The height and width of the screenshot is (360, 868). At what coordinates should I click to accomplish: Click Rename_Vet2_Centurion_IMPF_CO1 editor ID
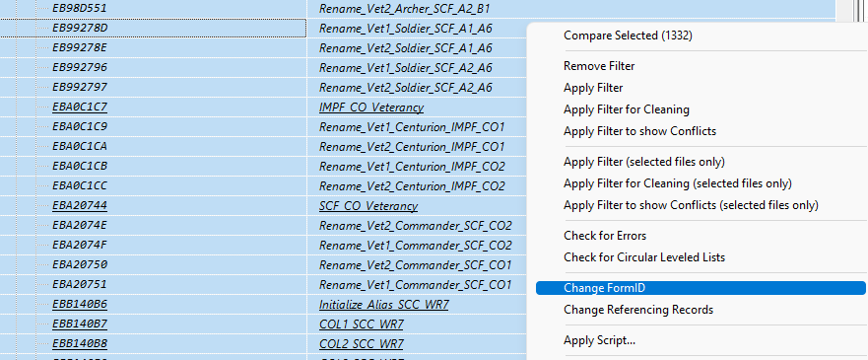[412, 147]
